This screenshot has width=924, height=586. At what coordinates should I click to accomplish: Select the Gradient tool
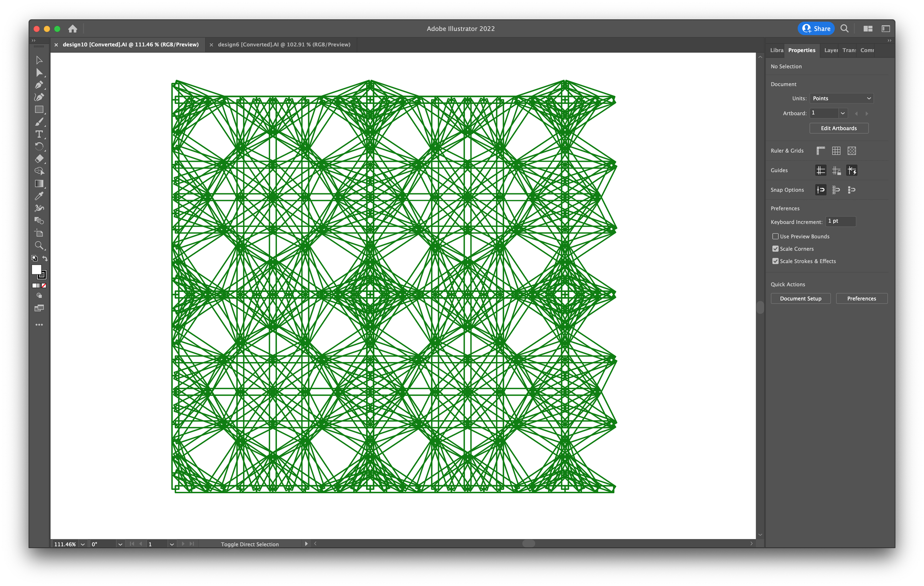pos(40,182)
